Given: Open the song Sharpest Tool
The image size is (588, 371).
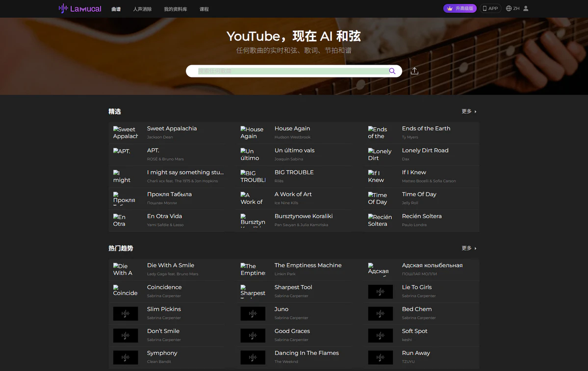Looking at the screenshot, I should pos(293,287).
